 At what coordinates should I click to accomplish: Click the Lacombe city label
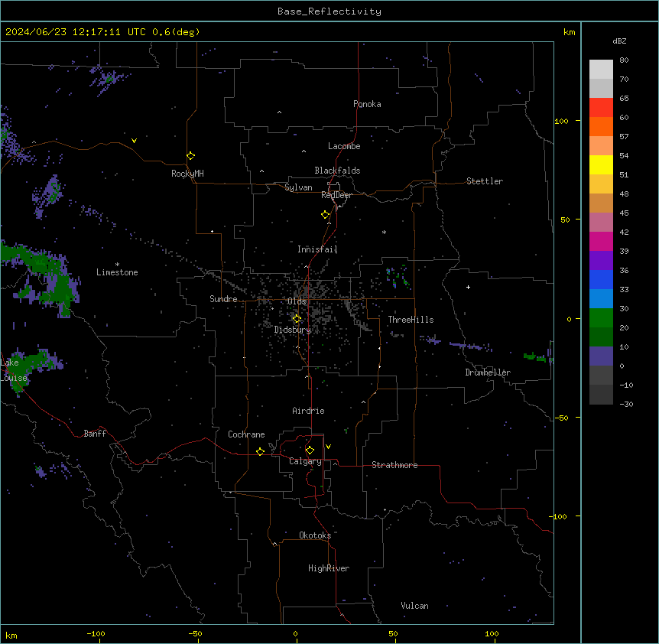344,146
